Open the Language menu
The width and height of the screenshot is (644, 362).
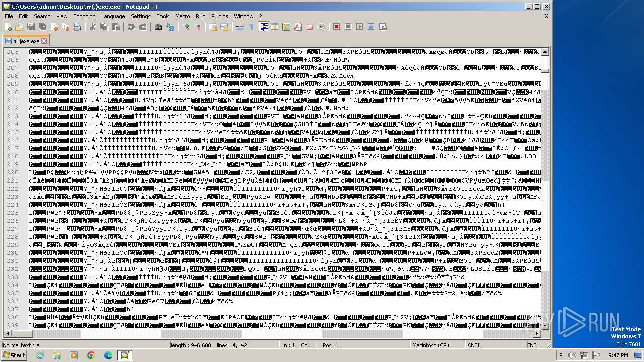(113, 16)
